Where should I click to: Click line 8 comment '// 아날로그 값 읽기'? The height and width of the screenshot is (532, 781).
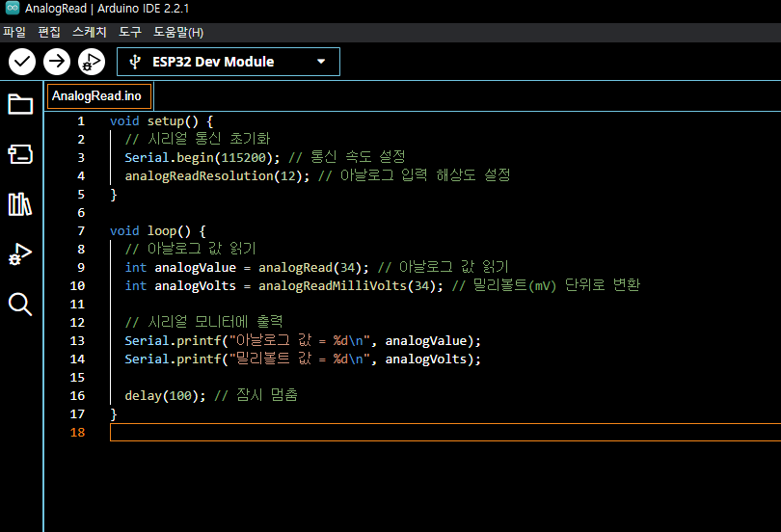(190, 249)
